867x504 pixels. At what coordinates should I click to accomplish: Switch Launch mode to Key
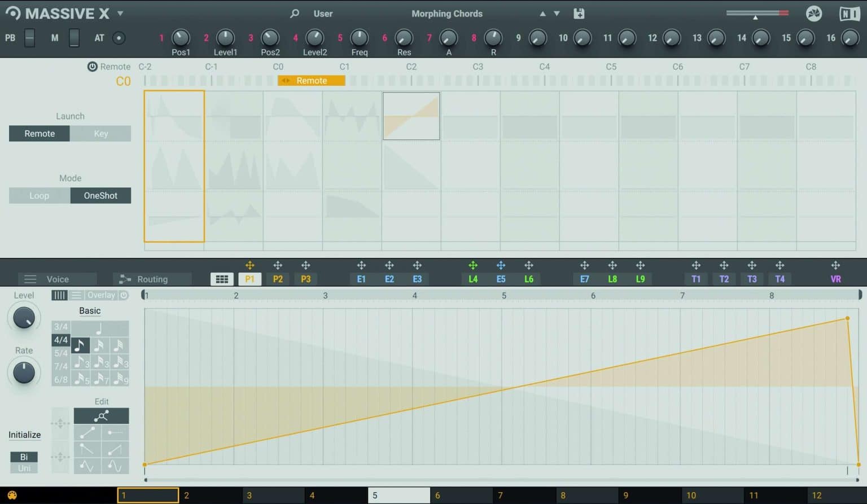[100, 133]
